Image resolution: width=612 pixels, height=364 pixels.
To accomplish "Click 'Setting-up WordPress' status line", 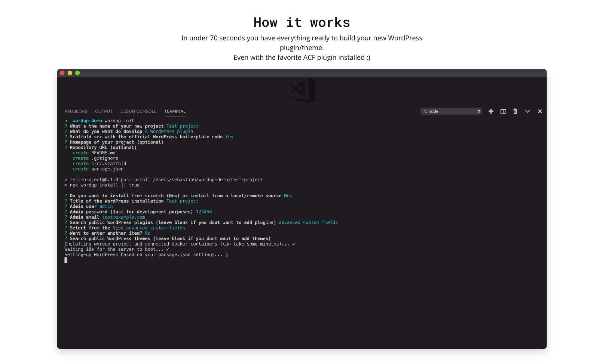I will point(146,255).
